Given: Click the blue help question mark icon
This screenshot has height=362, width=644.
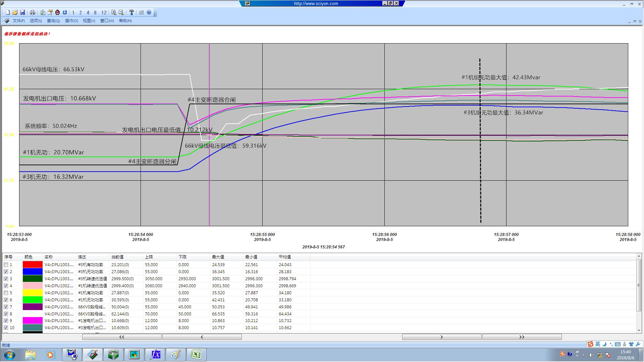Looking at the screenshot, I should (149, 12).
